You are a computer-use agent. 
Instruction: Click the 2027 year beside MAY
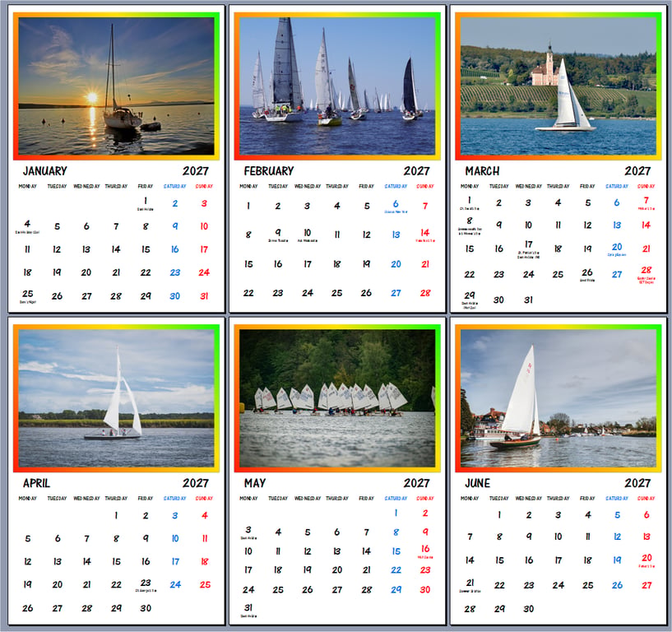click(416, 483)
